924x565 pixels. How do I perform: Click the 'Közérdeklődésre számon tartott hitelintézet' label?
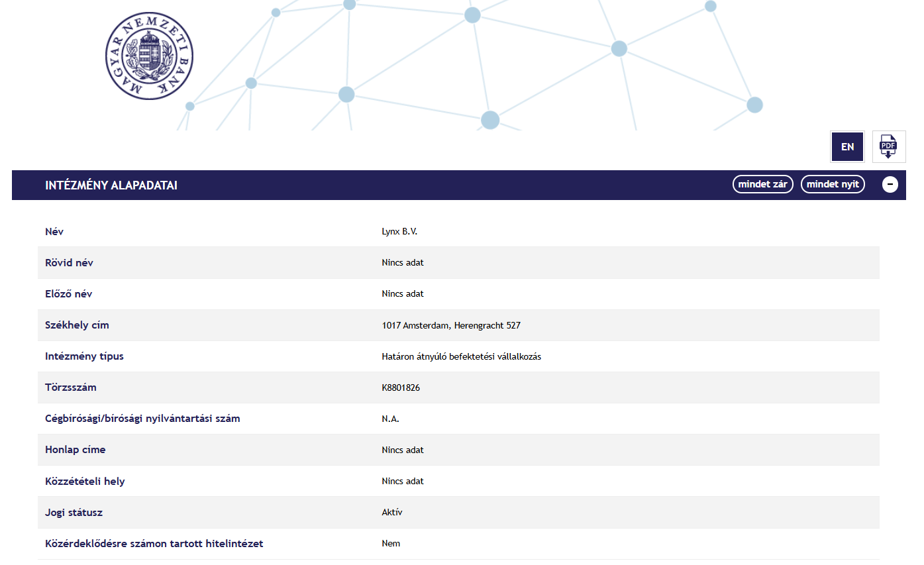[x=154, y=543]
